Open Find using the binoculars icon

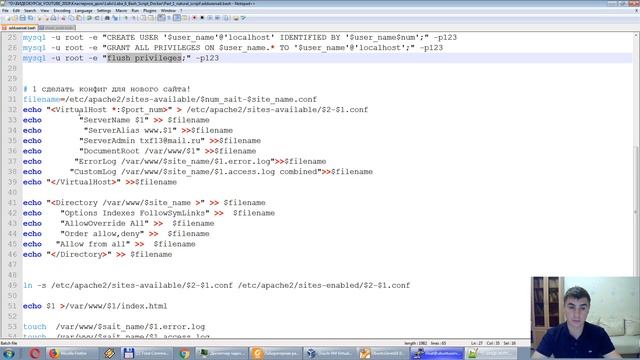click(x=107, y=18)
